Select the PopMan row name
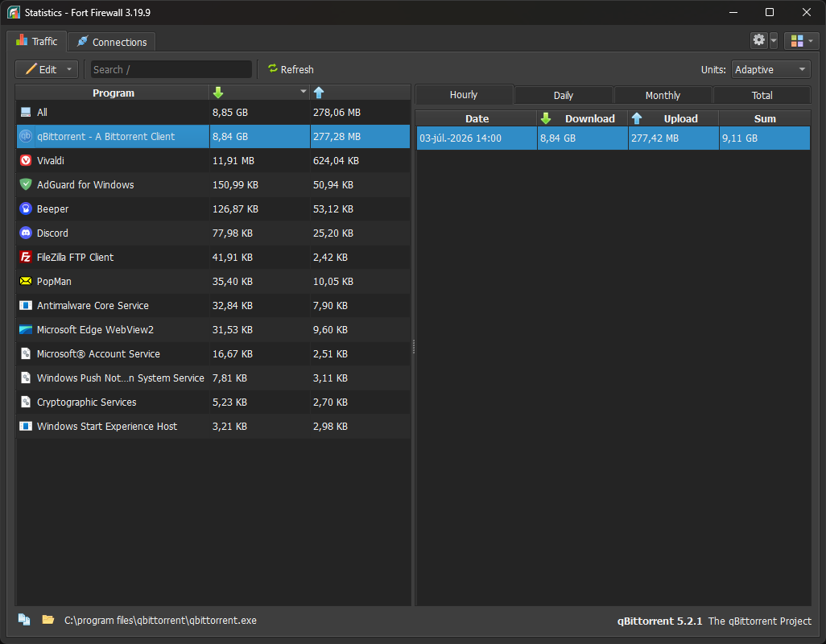 [x=54, y=281]
